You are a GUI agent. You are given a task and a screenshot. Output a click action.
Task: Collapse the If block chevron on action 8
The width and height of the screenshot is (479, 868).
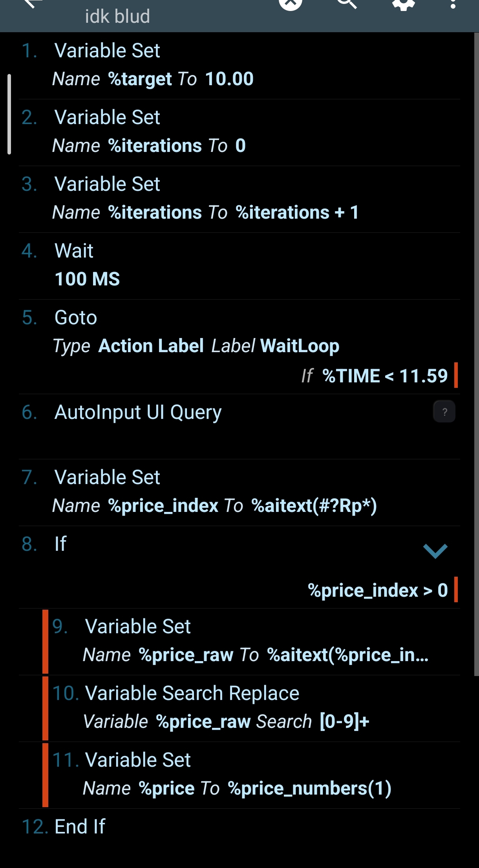pos(435,551)
